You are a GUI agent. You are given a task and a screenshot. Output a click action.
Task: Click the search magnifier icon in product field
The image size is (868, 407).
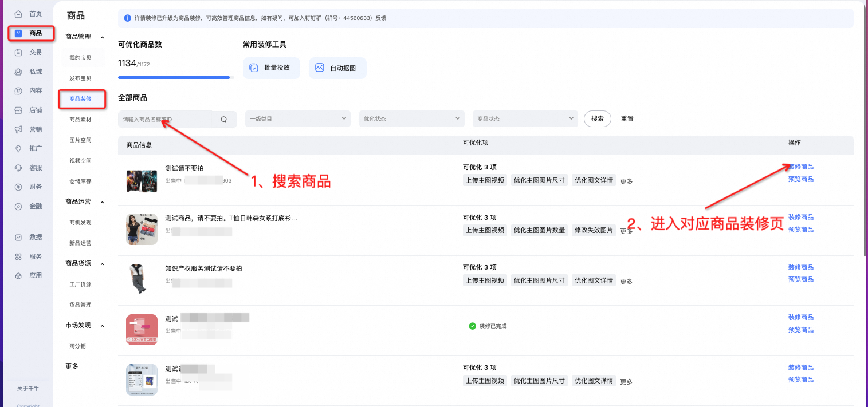click(x=224, y=119)
